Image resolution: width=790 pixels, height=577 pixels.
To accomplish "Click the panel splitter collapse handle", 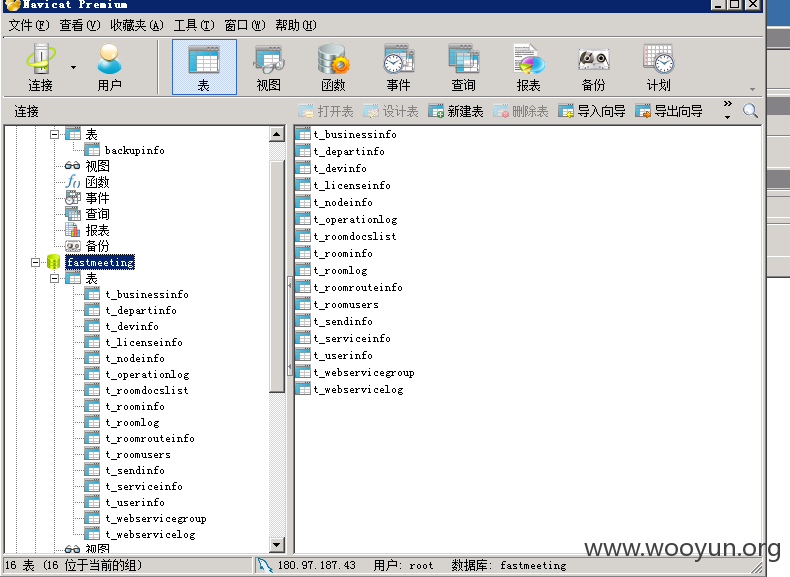I will [290, 326].
